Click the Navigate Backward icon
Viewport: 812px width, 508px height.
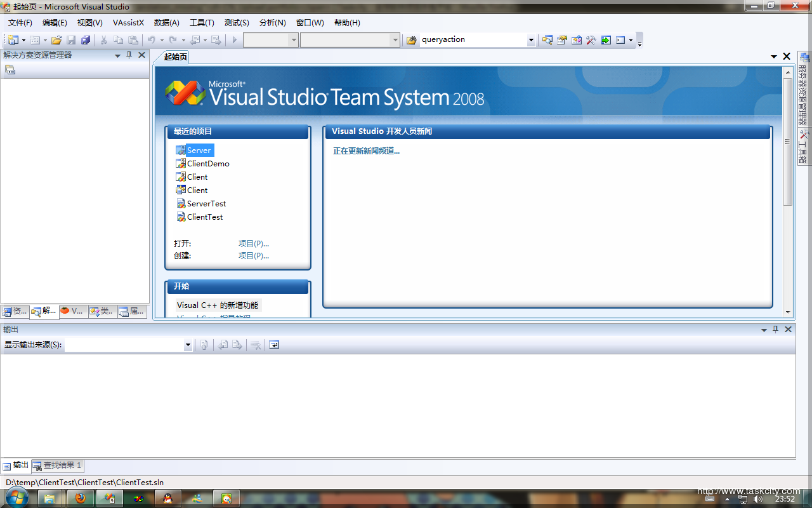coord(195,40)
